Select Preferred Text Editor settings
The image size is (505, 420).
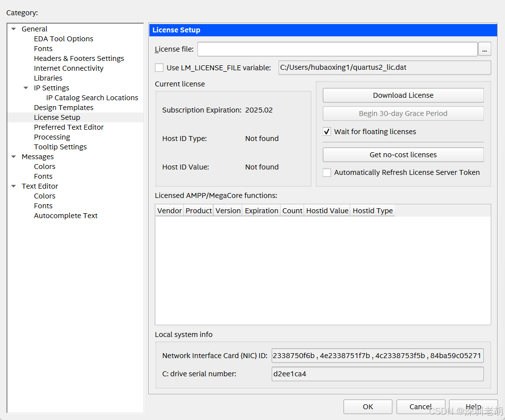(x=68, y=127)
